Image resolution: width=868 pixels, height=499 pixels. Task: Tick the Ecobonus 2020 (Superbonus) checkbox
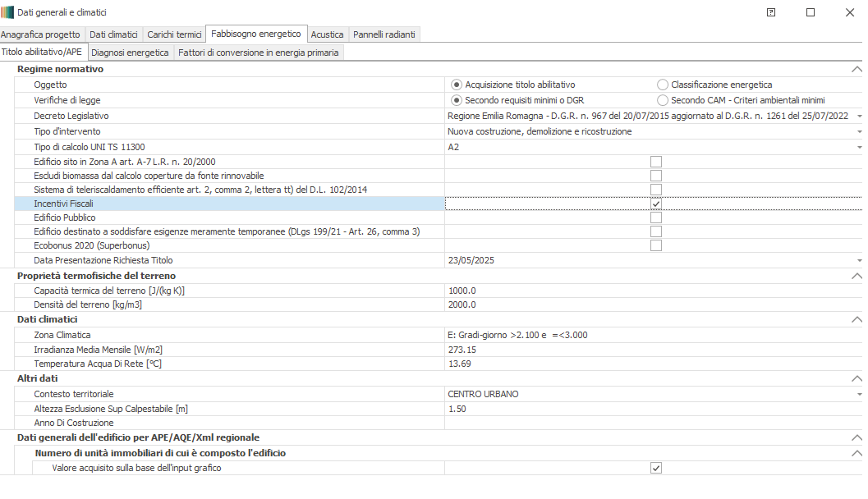[x=655, y=245]
